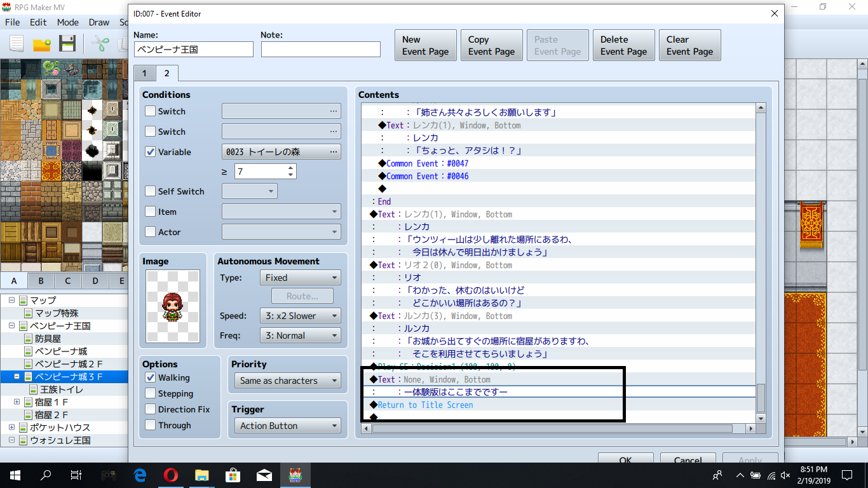Click the Save Project floppy icon
This screenshot has height=488, width=868.
click(x=67, y=44)
